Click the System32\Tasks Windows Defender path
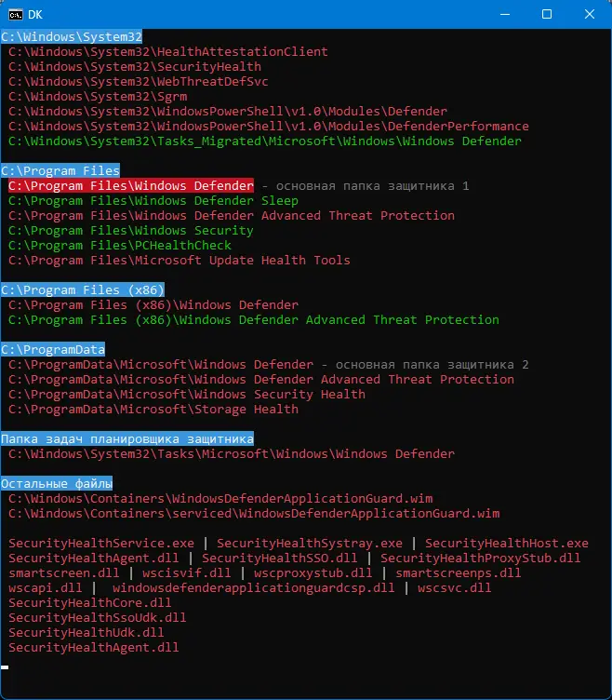This screenshot has height=700, width=612. (x=232, y=454)
